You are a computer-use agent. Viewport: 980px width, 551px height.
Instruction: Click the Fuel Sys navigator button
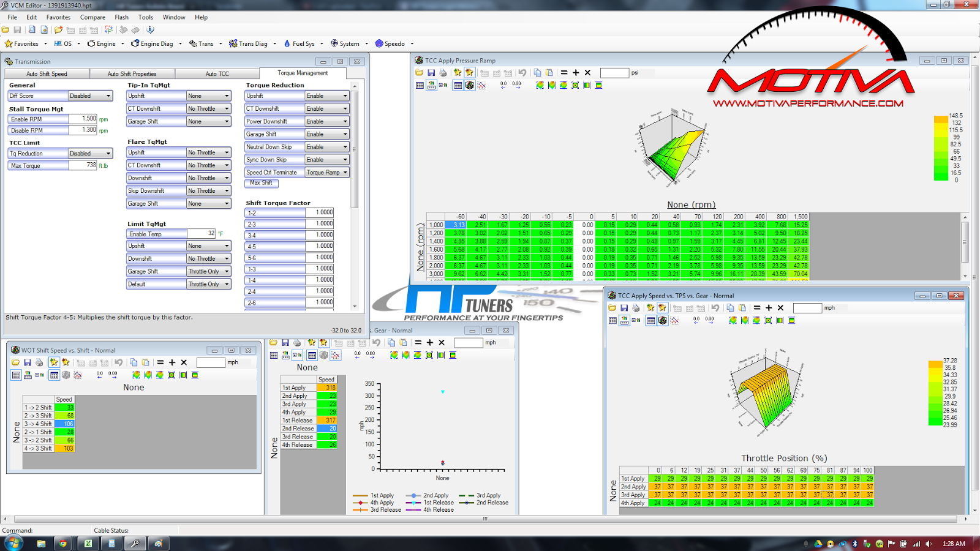coord(299,44)
